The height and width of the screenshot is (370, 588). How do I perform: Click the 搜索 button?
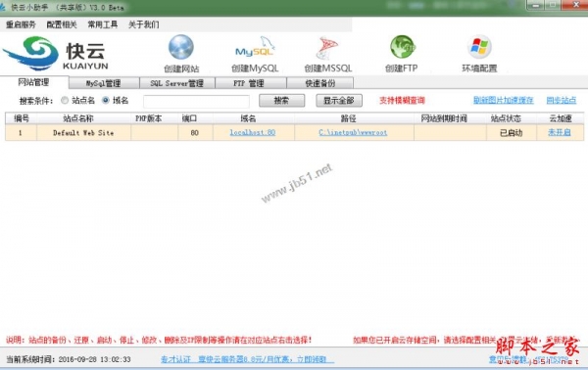(281, 101)
